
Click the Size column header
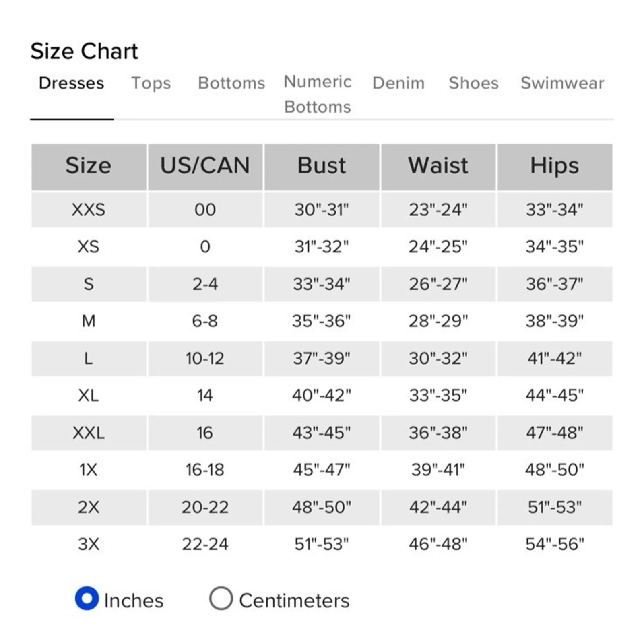pyautogui.click(x=89, y=166)
